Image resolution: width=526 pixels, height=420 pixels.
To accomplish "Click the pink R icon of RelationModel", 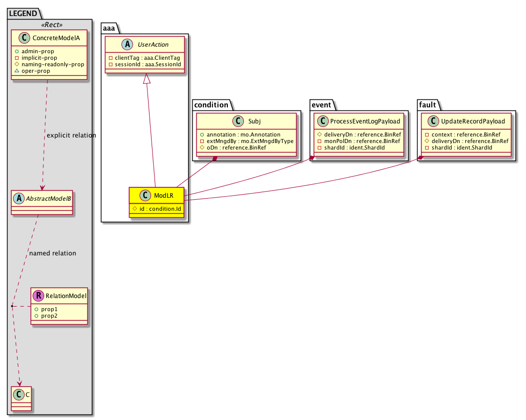I will pyautogui.click(x=38, y=296).
